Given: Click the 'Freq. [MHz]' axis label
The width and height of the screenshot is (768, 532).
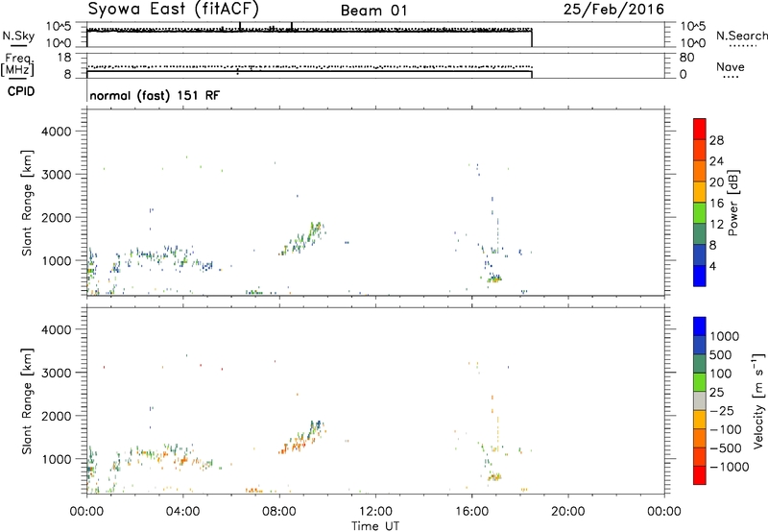Looking at the screenshot, I should click(17, 65).
